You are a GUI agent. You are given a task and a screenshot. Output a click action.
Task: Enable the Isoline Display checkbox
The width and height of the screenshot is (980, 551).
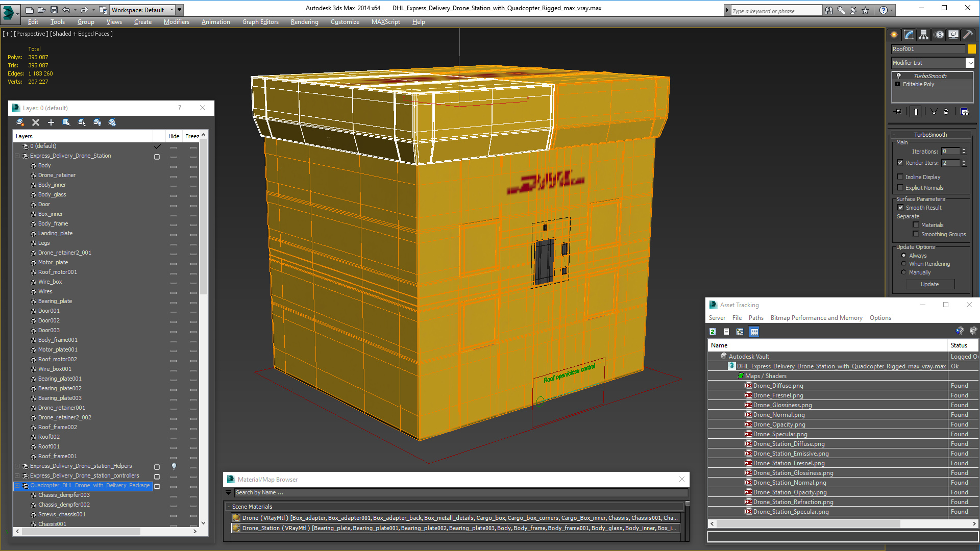[x=900, y=177]
